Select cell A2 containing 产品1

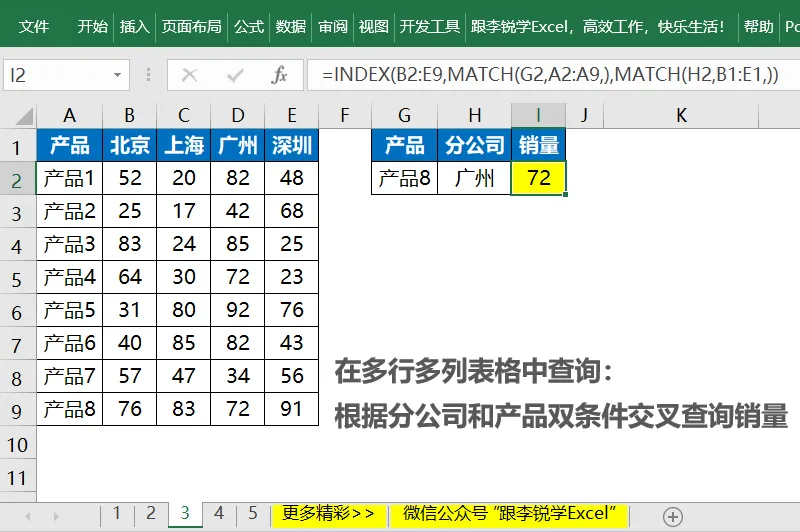(x=69, y=178)
